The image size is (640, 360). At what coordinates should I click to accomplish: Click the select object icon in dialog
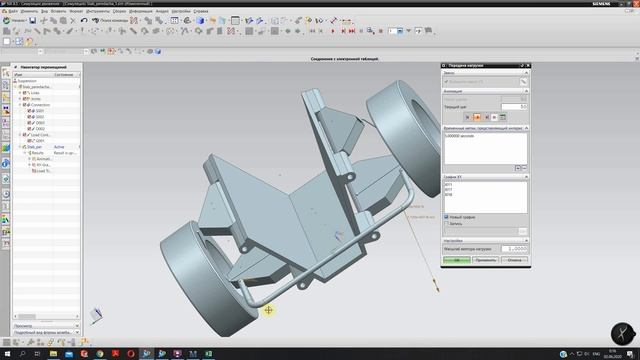tap(523, 82)
